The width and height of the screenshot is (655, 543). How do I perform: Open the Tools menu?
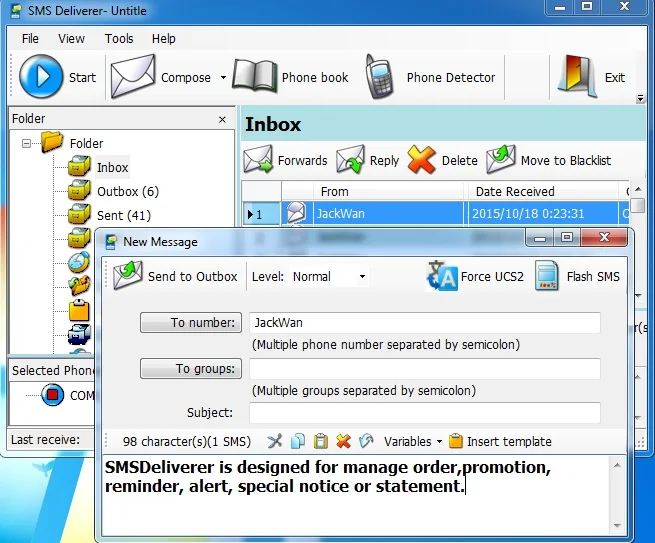(x=119, y=39)
